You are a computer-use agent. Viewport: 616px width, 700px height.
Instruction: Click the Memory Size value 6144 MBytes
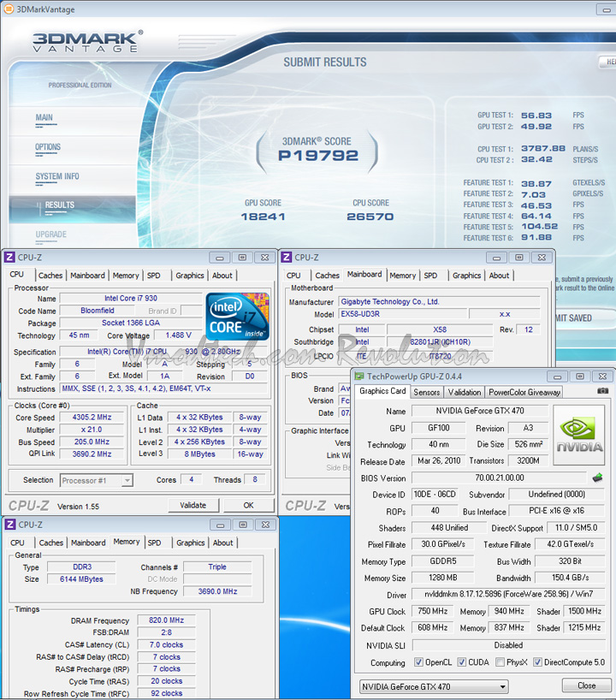click(x=81, y=579)
